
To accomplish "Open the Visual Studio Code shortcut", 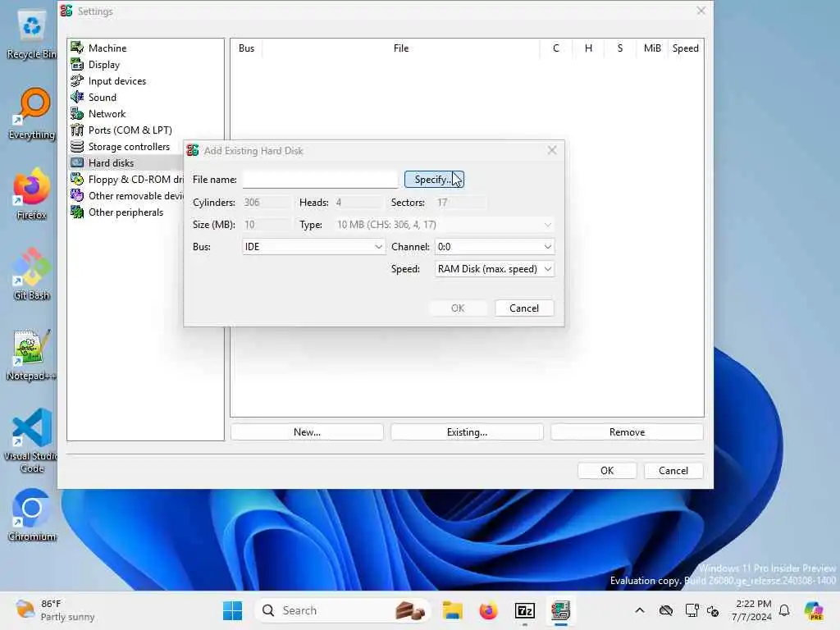I will pos(31,441).
